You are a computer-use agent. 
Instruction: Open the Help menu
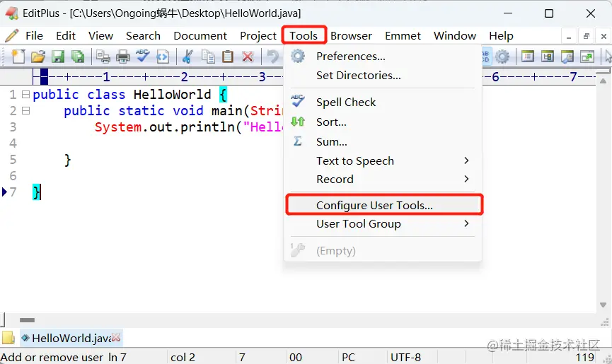coord(501,36)
